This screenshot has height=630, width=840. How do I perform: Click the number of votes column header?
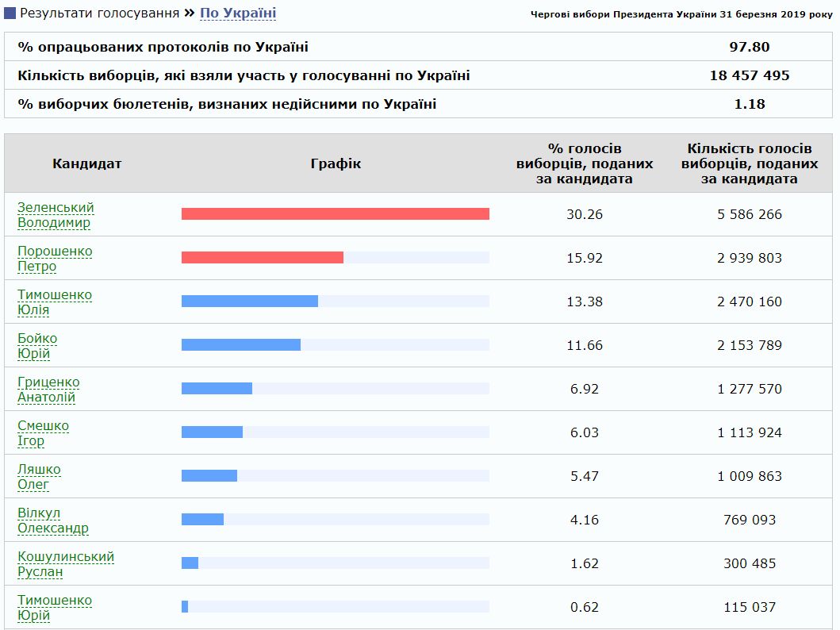pos(750,163)
